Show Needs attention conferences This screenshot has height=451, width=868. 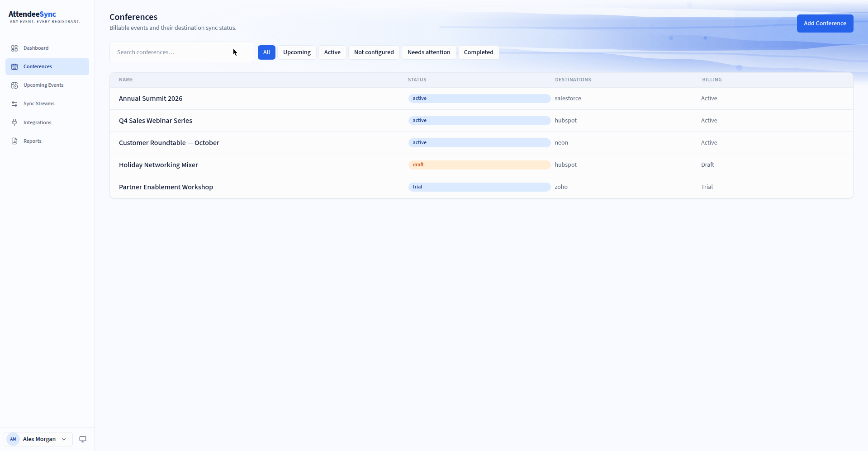(x=429, y=52)
